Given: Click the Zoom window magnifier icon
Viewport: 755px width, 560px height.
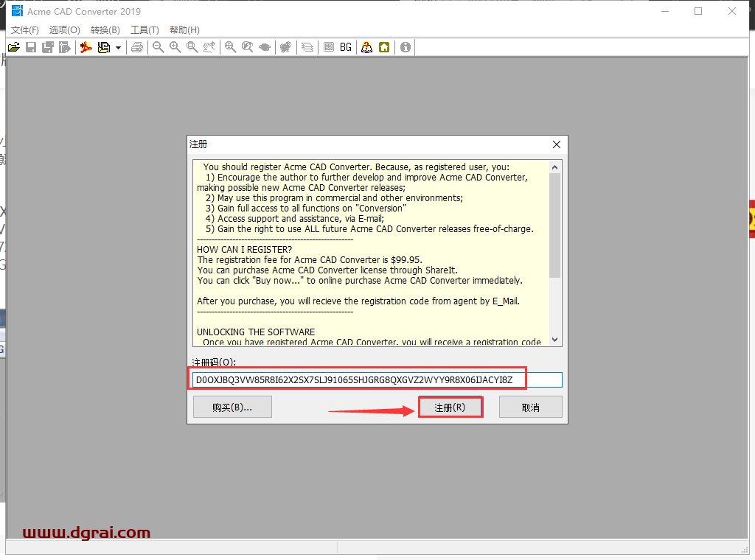Looking at the screenshot, I should (192, 47).
